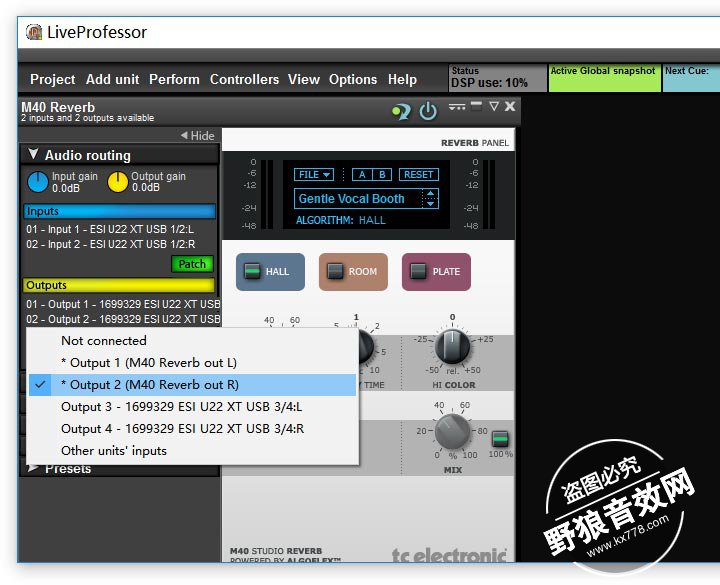Open the Perform menu
The image size is (720, 585).
(x=174, y=79)
